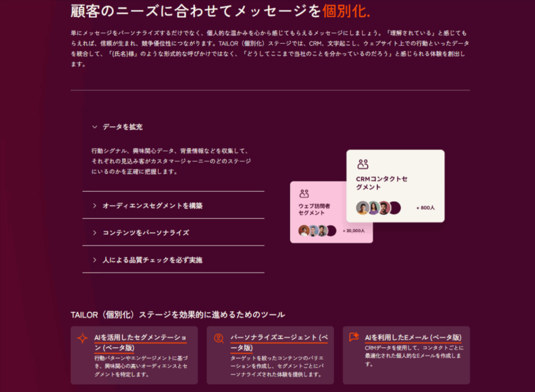Click the dark circle next to CRM card avatars
This screenshot has width=535, height=392.
coord(395,207)
